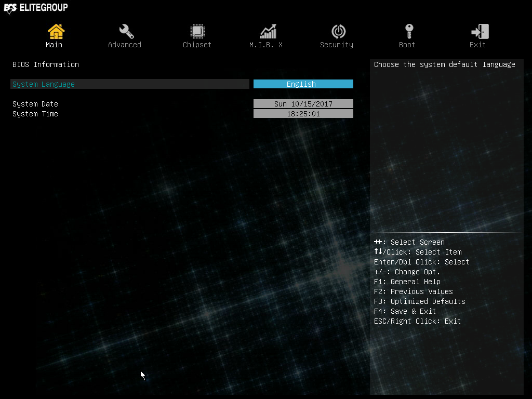Switch to the Chipset tab label
The width and height of the screenshot is (532, 399).
(197, 45)
